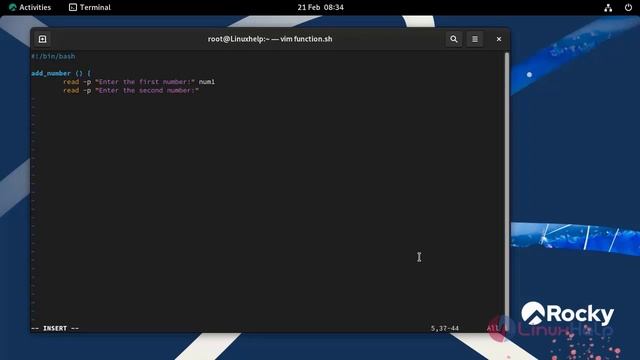Screen dimensions: 640x360
Task: Click the terminal vertical scrollbar
Action: tap(507, 192)
